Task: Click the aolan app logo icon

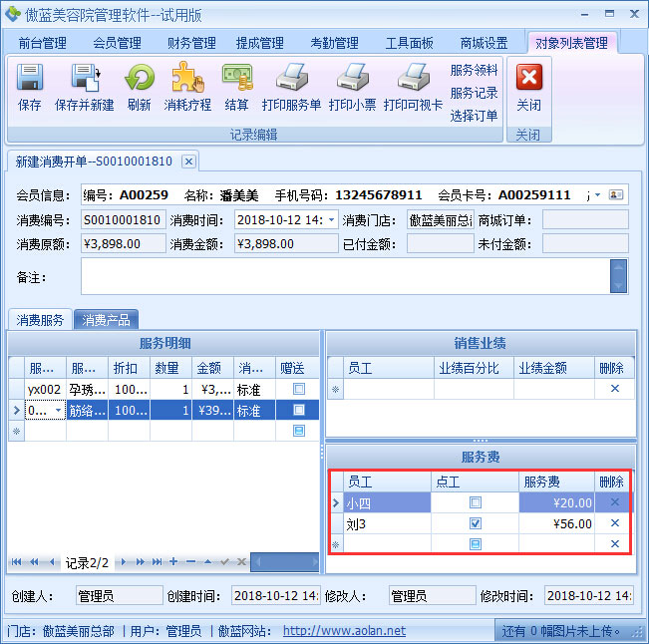Action: (x=12, y=14)
